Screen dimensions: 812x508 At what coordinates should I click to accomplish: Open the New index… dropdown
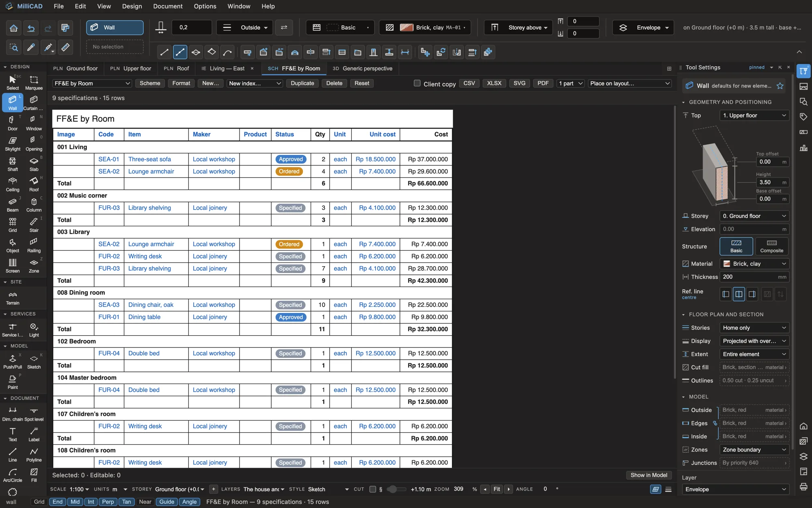point(255,83)
